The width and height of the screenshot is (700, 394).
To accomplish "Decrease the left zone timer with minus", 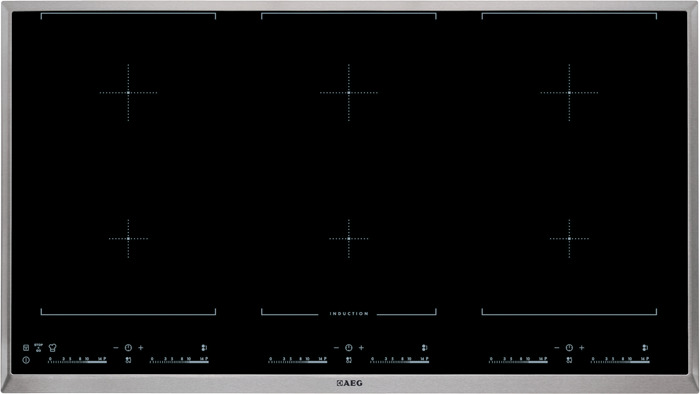I will point(116,348).
